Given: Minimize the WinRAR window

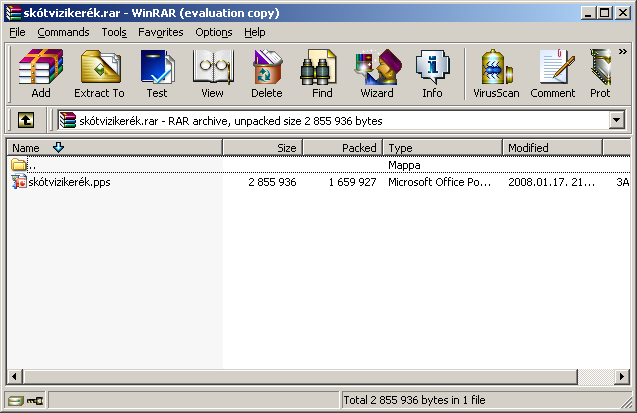Looking at the screenshot, I should pyautogui.click(x=587, y=13).
